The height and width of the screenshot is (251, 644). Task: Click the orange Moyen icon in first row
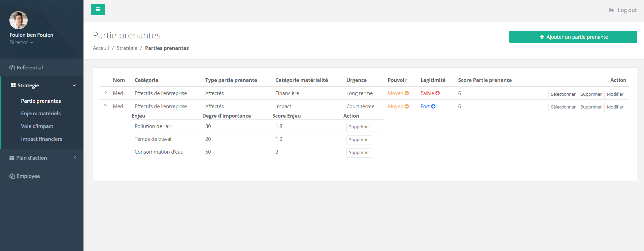click(407, 93)
